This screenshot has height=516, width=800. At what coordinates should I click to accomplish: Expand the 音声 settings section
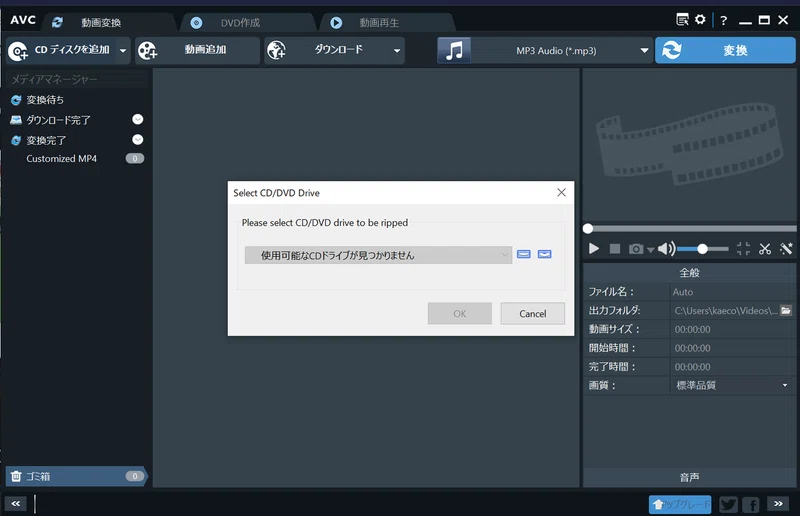pos(689,477)
